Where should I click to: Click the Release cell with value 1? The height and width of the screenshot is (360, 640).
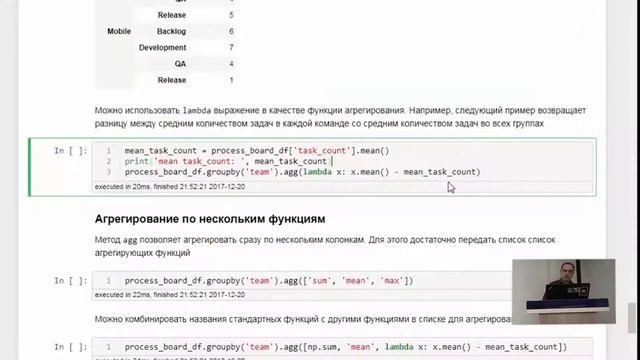coord(172,80)
